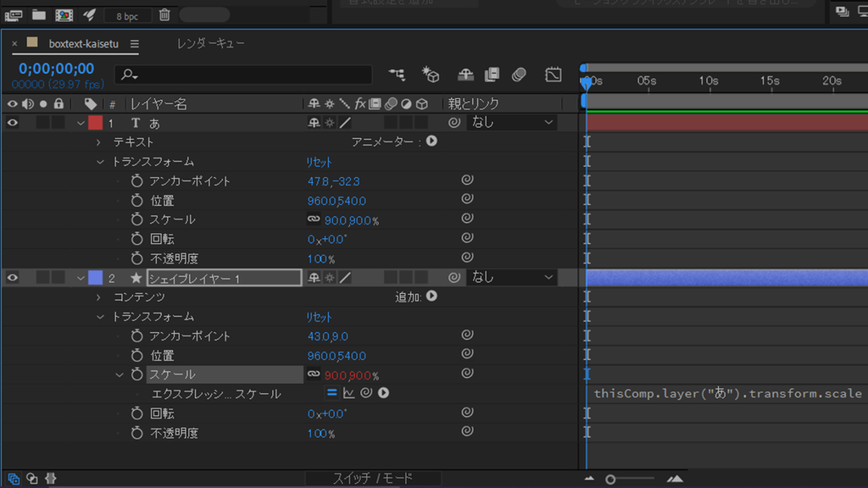
Task: Click the 10s mark on time ruler
Action: pyautogui.click(x=709, y=81)
